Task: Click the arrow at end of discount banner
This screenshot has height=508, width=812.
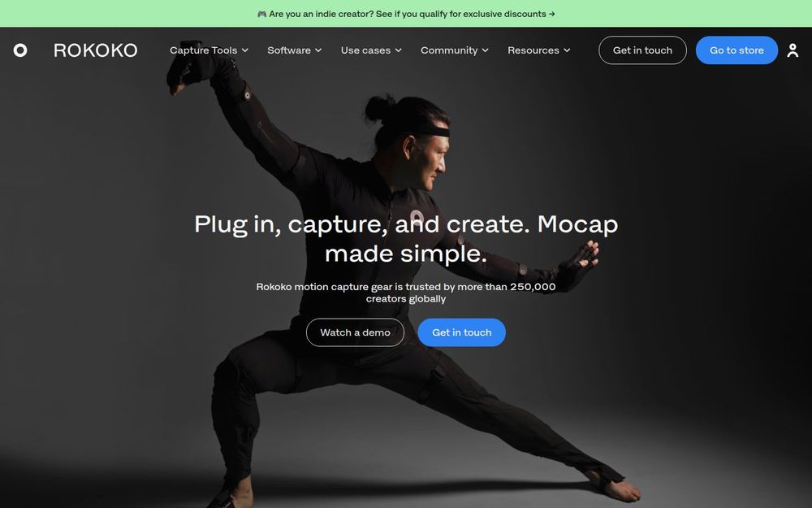Action: tap(552, 14)
